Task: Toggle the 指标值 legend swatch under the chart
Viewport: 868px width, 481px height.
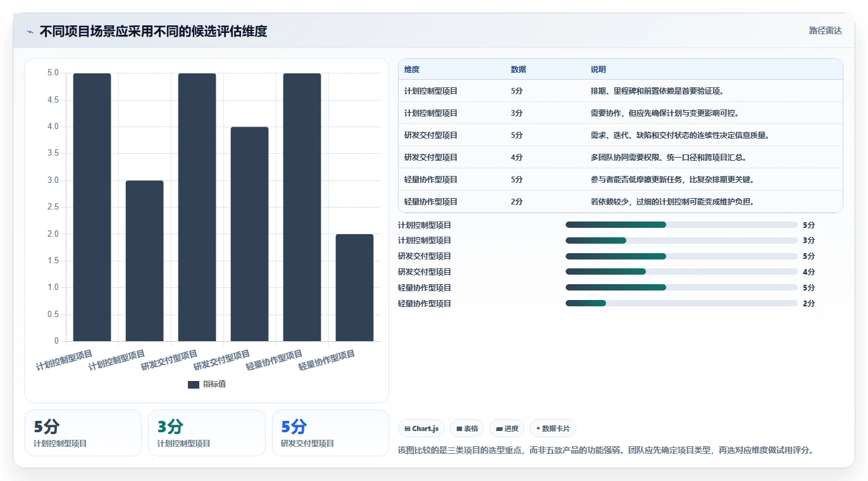Action: pyautogui.click(x=194, y=384)
